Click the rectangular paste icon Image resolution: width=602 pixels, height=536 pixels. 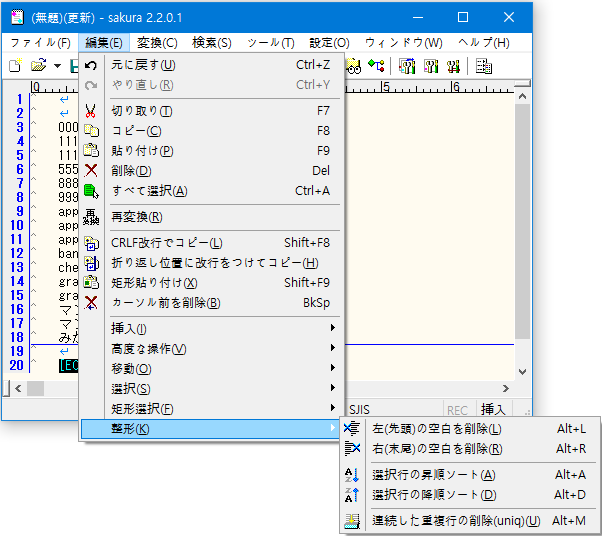click(x=91, y=283)
